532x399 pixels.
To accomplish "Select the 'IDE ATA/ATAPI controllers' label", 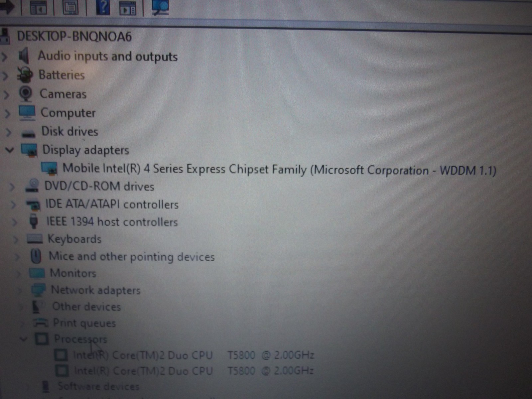I will [x=112, y=204].
